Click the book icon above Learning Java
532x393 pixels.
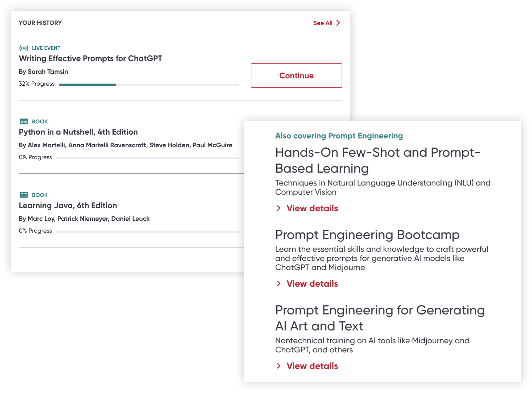click(x=24, y=195)
